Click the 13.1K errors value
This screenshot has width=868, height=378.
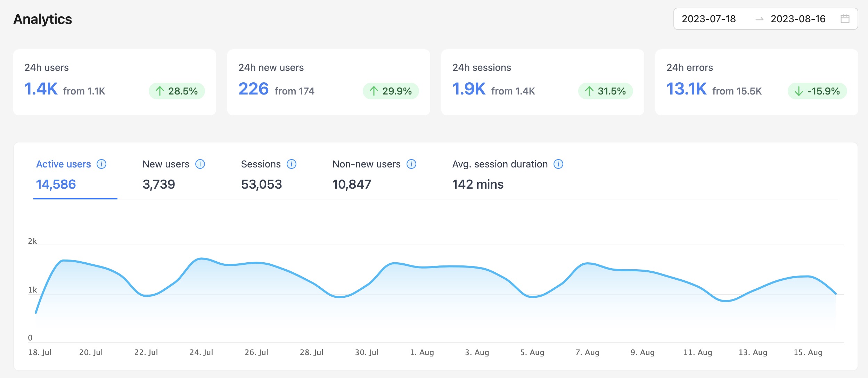(x=687, y=89)
